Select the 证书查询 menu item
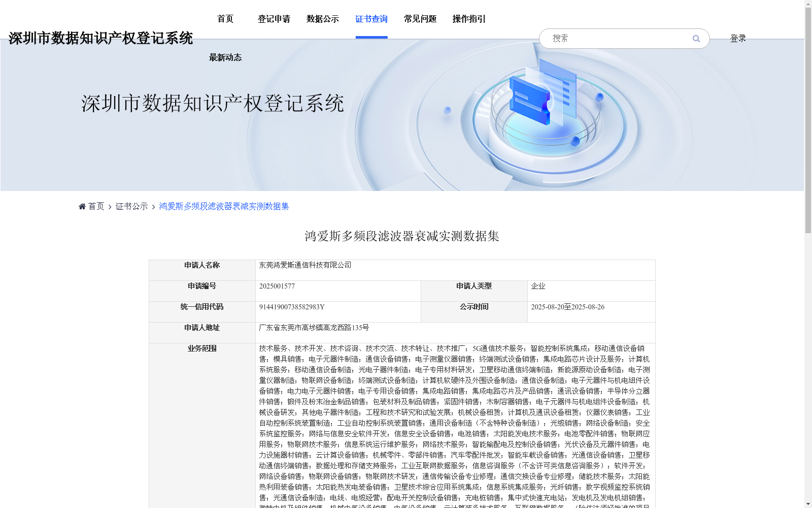The width and height of the screenshot is (812, 508). pyautogui.click(x=371, y=19)
